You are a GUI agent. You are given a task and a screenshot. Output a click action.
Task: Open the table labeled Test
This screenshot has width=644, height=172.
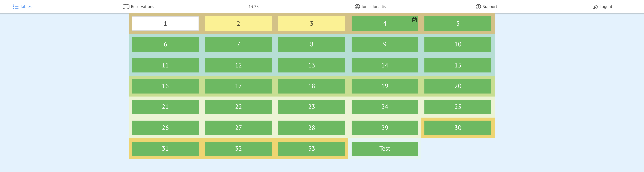[x=384, y=148]
